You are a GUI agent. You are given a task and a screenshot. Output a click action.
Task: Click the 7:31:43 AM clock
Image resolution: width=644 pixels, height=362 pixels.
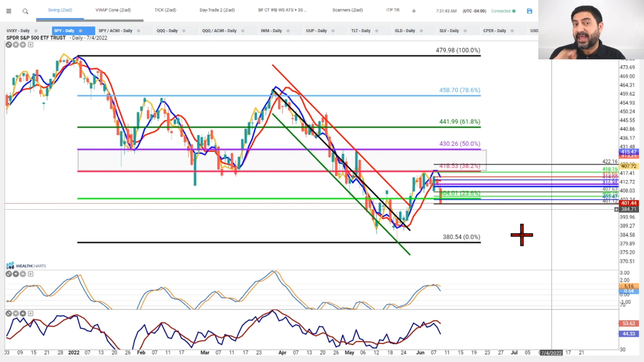[446, 11]
